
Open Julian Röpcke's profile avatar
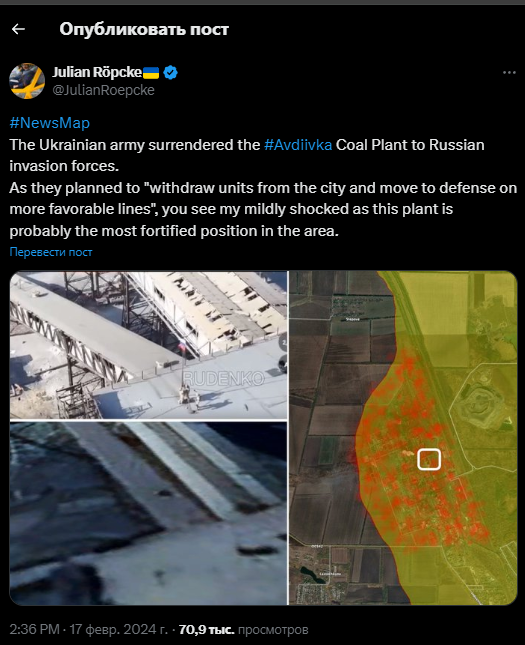pyautogui.click(x=27, y=81)
